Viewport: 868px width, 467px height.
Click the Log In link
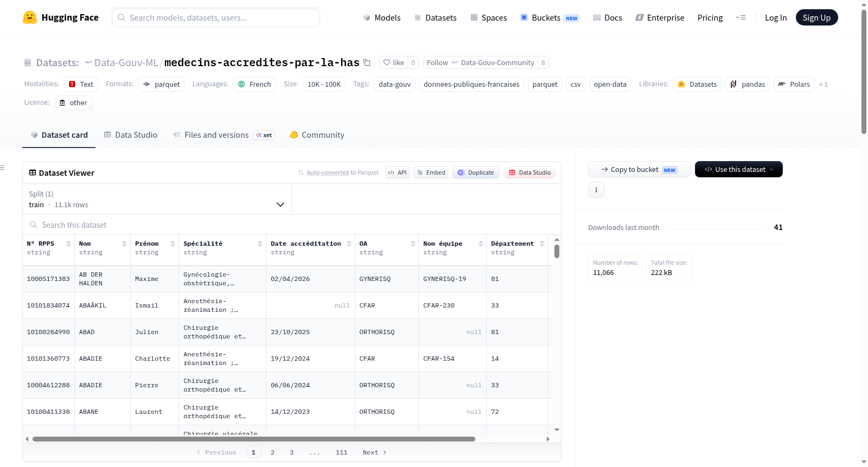tap(776, 17)
